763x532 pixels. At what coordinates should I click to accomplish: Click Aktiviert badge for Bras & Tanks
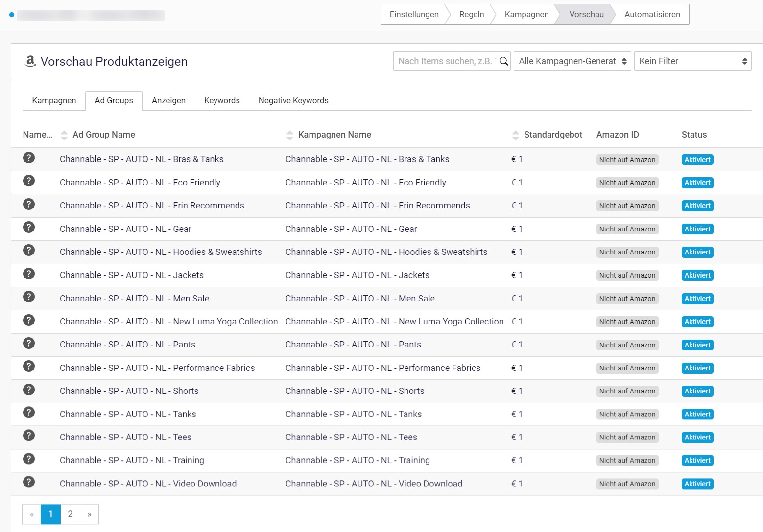(x=697, y=160)
